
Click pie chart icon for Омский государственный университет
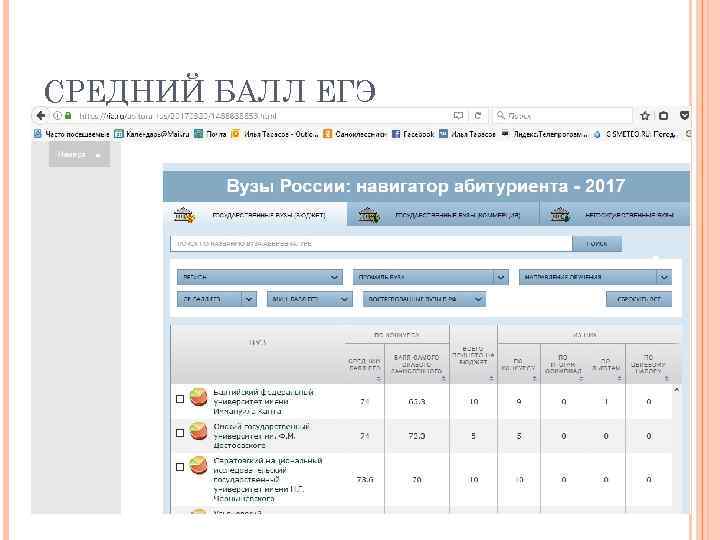pyautogui.click(x=198, y=431)
